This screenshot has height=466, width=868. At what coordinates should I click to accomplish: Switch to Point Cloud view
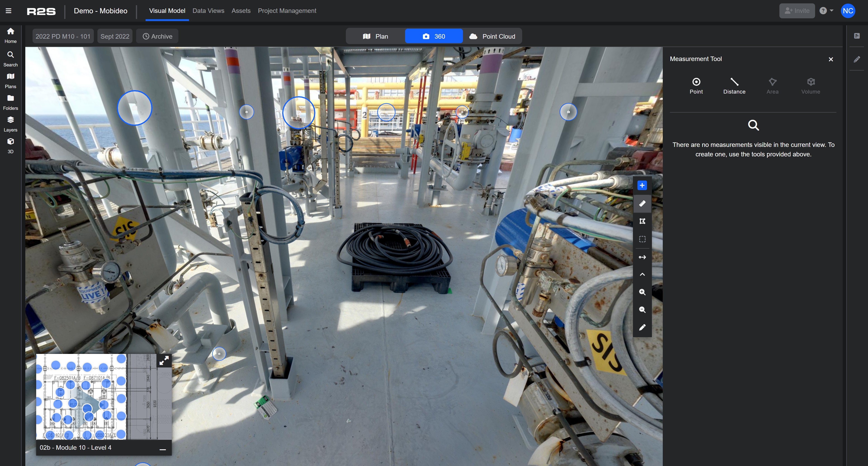pyautogui.click(x=492, y=36)
